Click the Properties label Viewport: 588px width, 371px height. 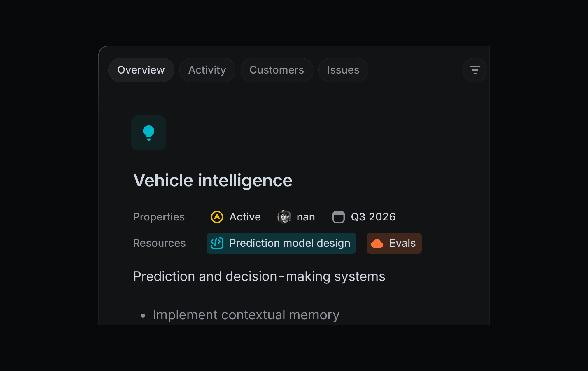coord(159,217)
